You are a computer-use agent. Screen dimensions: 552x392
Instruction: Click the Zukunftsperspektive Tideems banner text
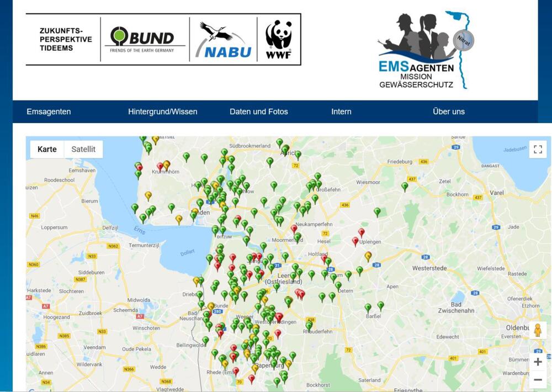[66, 39]
